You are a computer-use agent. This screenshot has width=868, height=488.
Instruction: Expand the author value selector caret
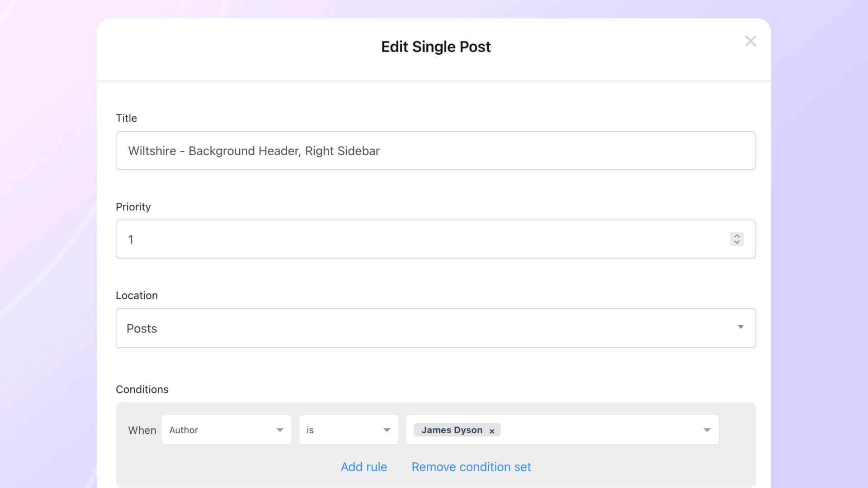[707, 430]
